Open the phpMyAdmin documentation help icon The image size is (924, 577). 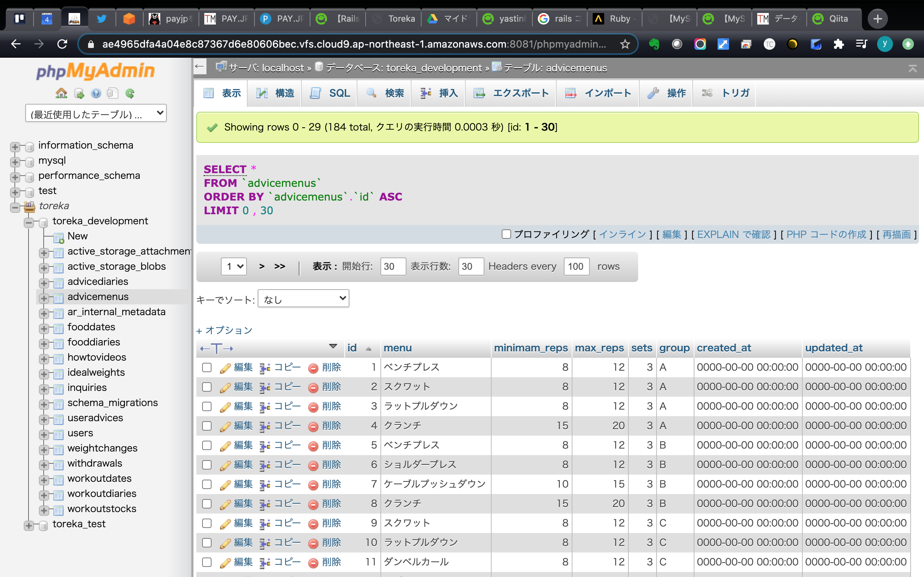96,93
